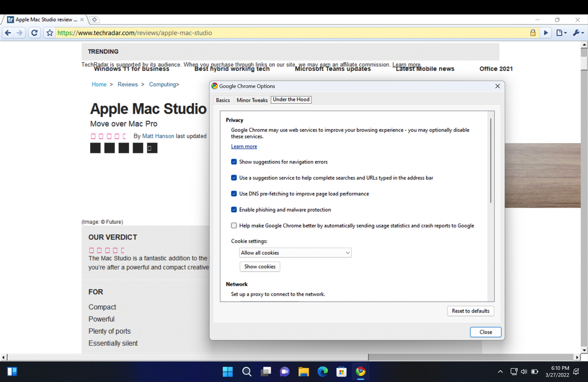
Task: Click the dialog's Close button
Action: [486, 332]
